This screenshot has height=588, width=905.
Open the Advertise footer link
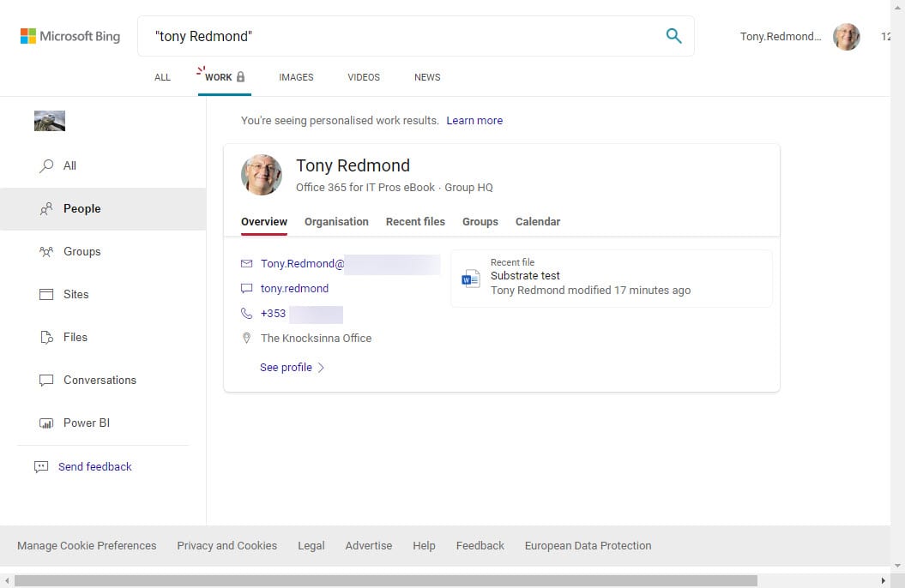click(369, 546)
